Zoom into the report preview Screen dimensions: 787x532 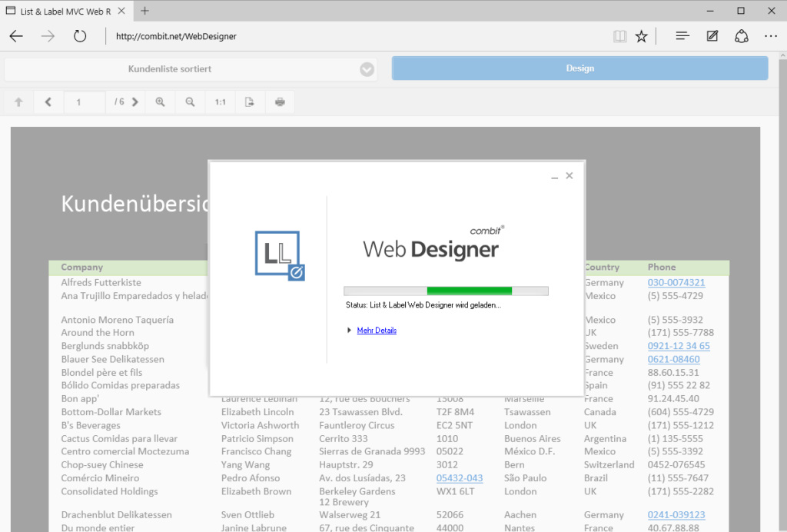(x=160, y=101)
